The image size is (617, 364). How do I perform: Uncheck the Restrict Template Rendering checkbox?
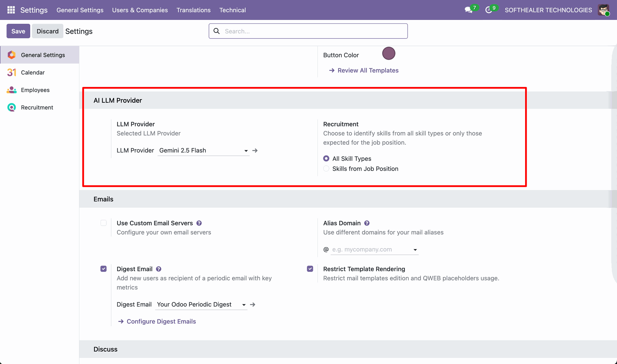click(x=310, y=269)
